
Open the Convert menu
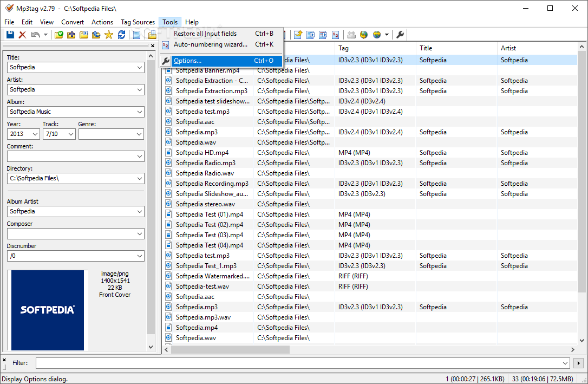tap(73, 22)
